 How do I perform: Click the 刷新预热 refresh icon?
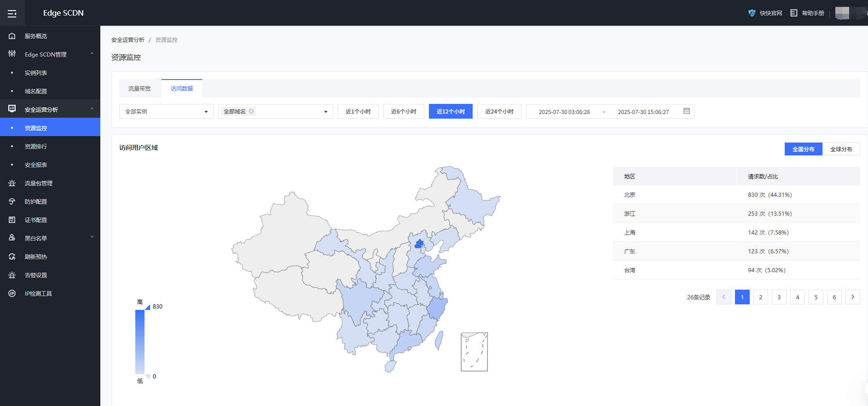click(12, 257)
